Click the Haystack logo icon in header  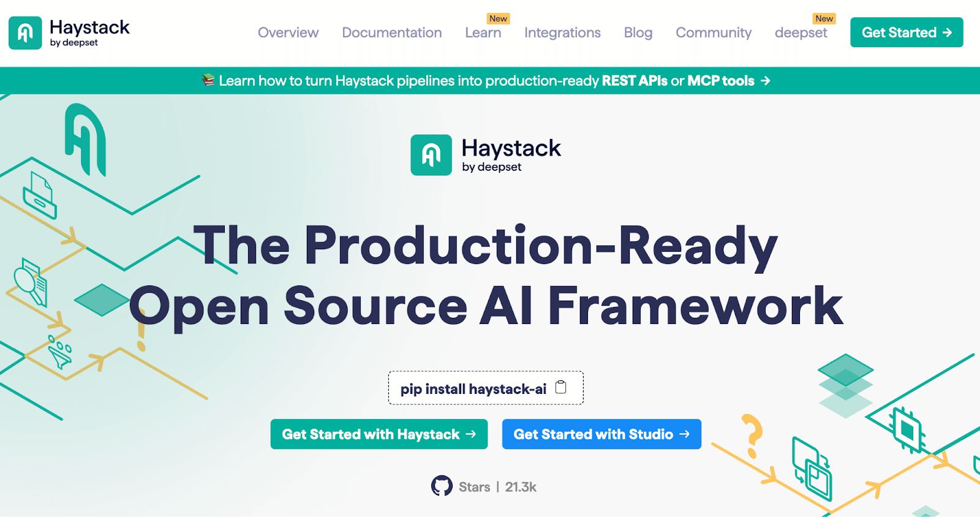click(x=25, y=33)
